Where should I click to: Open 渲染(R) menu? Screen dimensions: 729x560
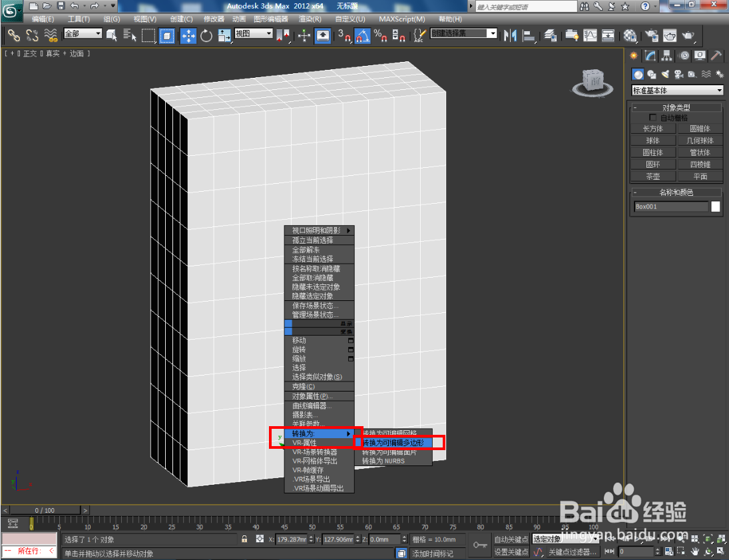pos(310,19)
